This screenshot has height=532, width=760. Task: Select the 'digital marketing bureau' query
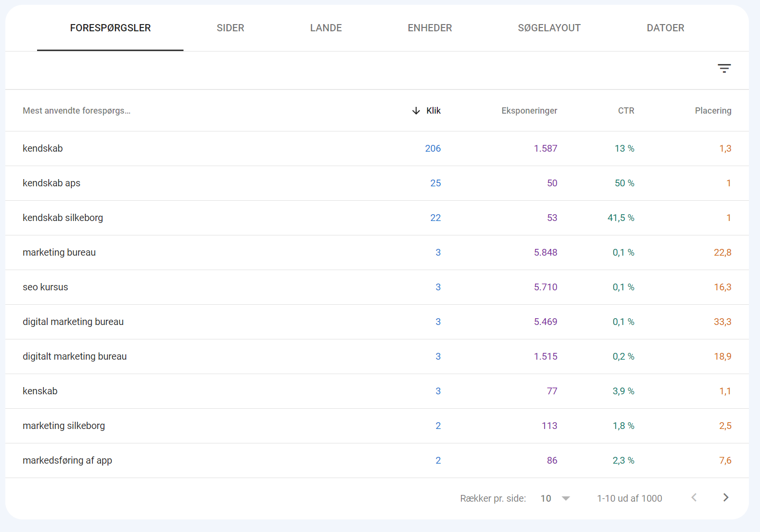pyautogui.click(x=73, y=322)
